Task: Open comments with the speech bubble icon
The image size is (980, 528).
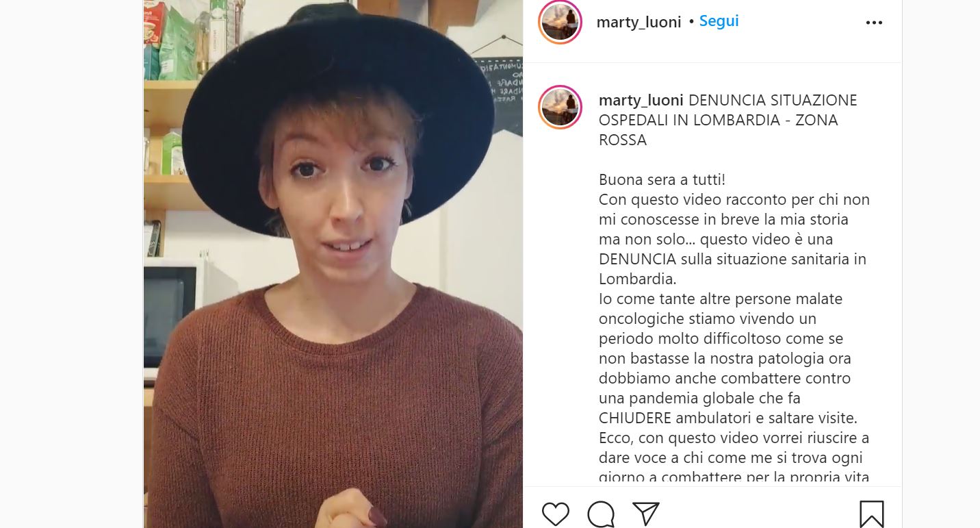Action: [600, 514]
